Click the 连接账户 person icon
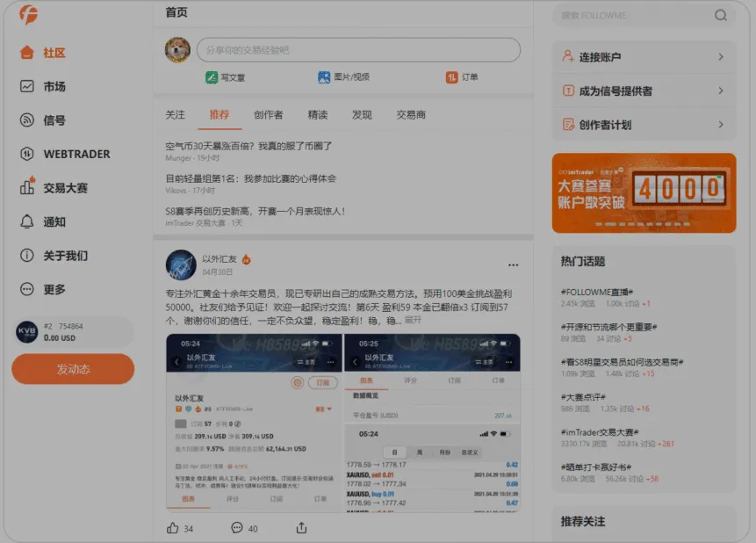 [568, 56]
